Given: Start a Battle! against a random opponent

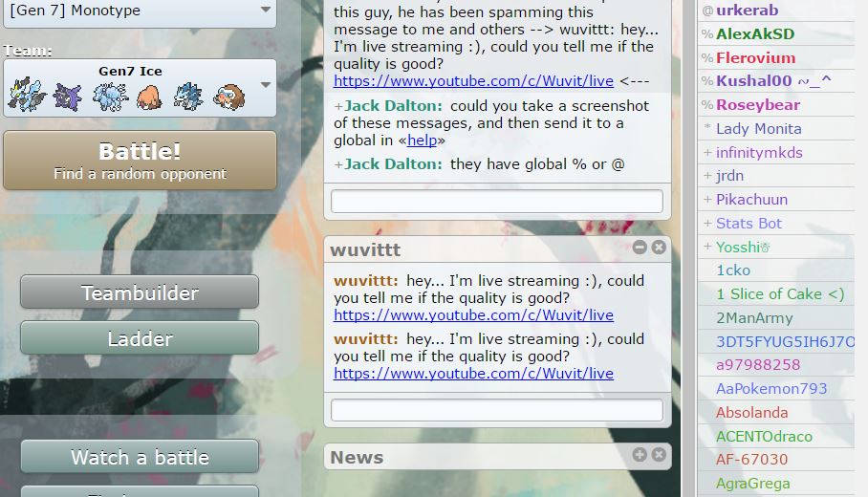Looking at the screenshot, I should (x=140, y=161).
